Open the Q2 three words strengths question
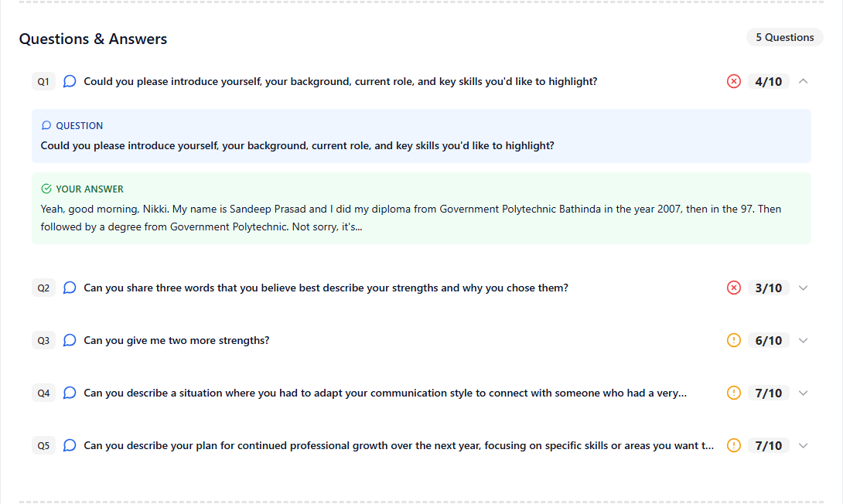Viewport: 843px width, 504px height. click(x=326, y=288)
